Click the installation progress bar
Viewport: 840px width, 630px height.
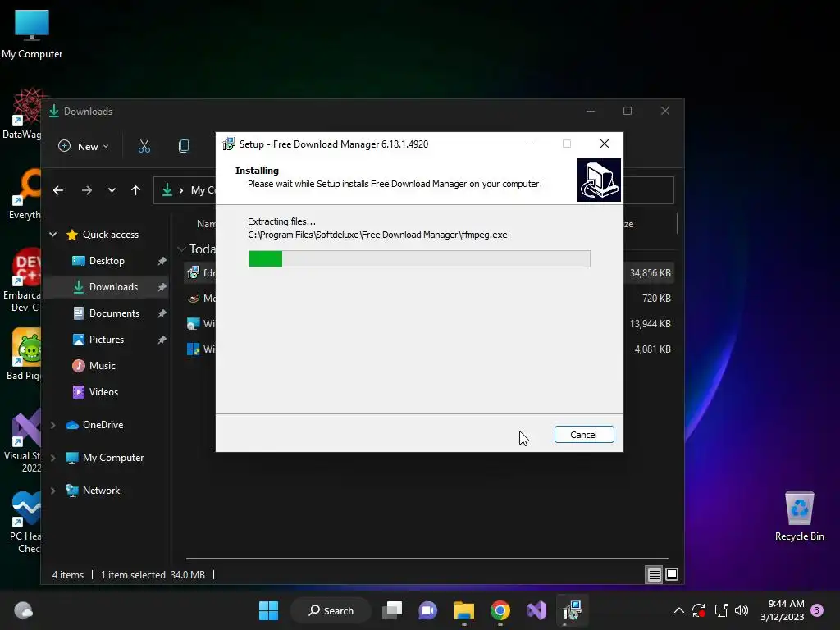click(419, 258)
